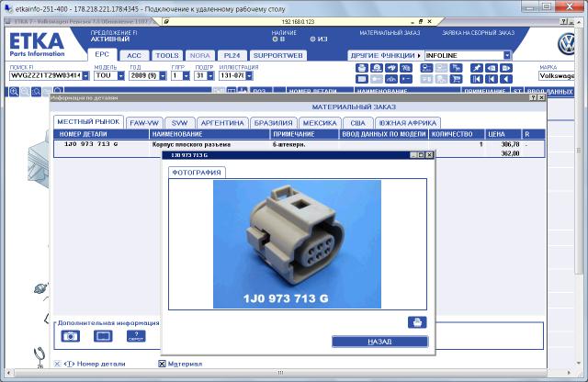Click the icon left of the pushpin
588x382 pixels.
click(457, 68)
